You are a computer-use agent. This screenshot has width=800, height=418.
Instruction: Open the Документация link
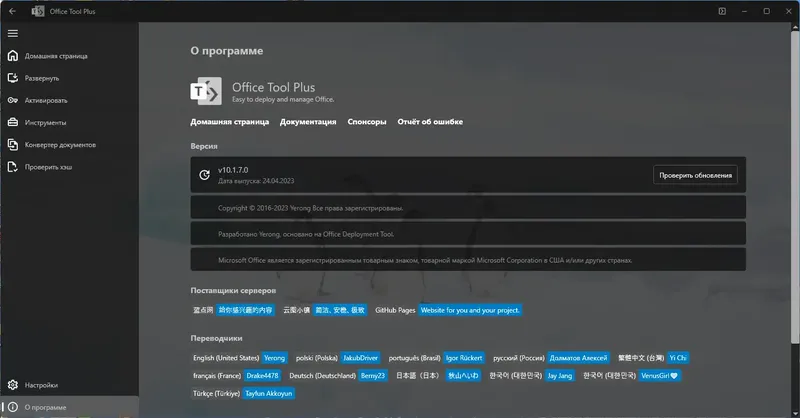[x=308, y=121]
